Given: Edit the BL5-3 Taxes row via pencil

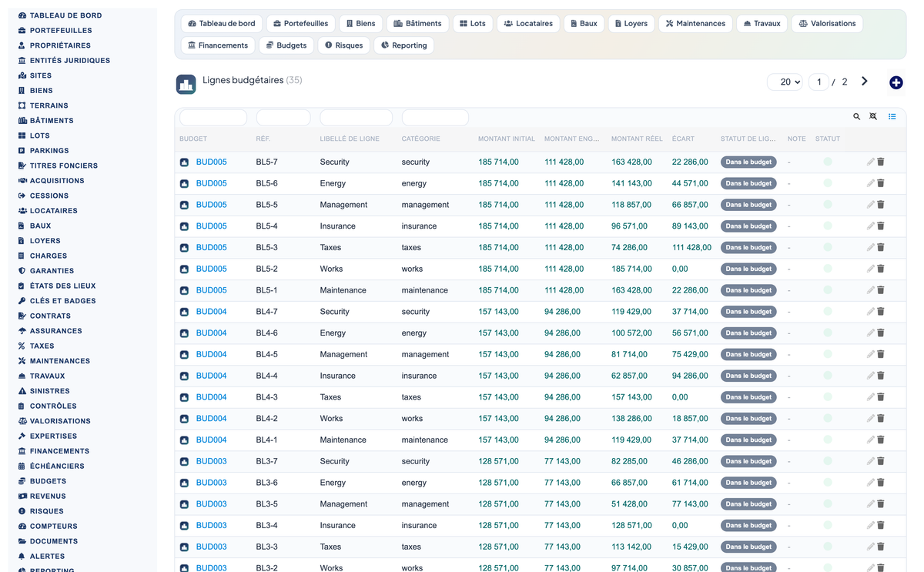Looking at the screenshot, I should [870, 247].
